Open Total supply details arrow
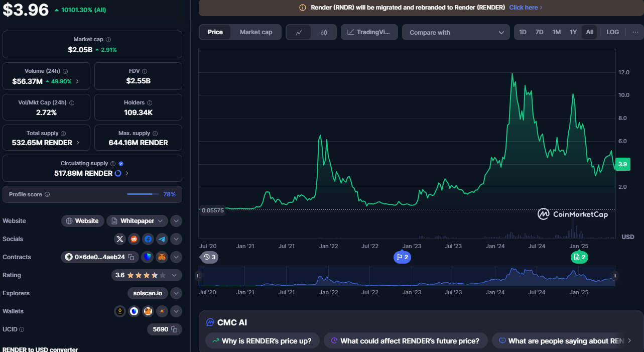The height and width of the screenshot is (352, 644). pos(77,143)
